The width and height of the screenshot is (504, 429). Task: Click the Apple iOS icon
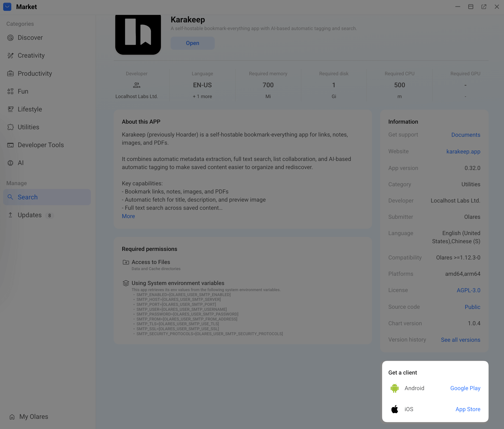pos(395,409)
